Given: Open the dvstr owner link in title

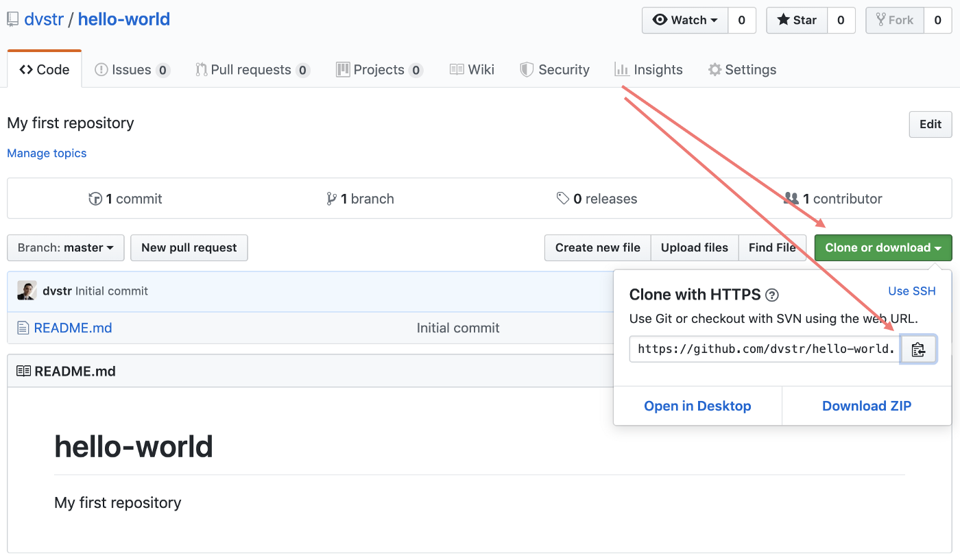Looking at the screenshot, I should click(x=44, y=19).
